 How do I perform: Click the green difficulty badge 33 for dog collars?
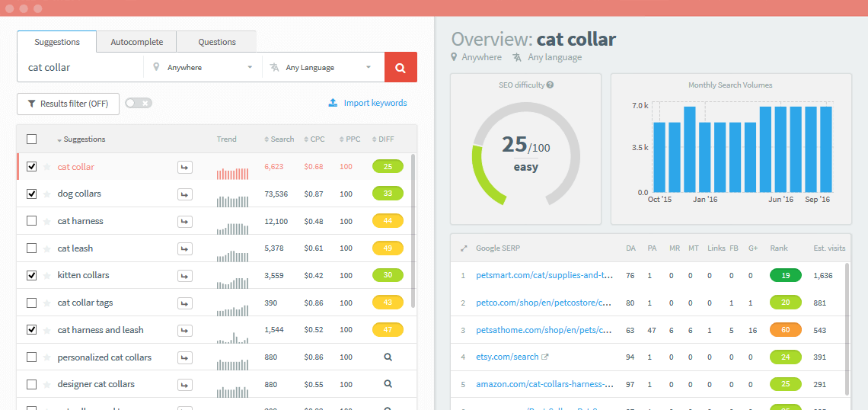(388, 194)
